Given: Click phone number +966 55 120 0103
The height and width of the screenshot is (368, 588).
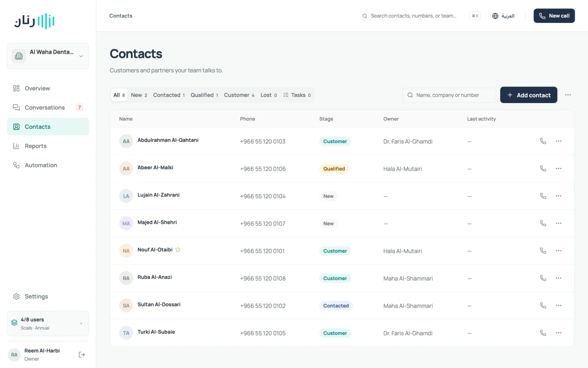Looking at the screenshot, I should click(263, 142).
